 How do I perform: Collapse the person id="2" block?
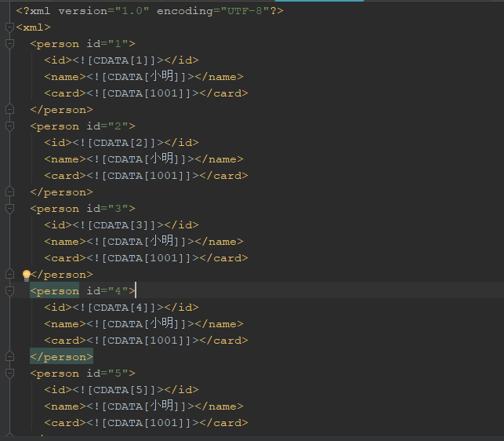click(x=9, y=126)
